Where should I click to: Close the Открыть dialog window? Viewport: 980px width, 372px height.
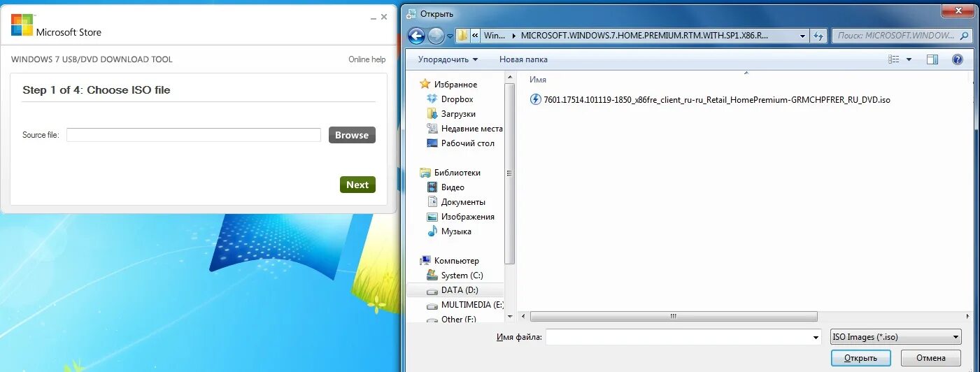coord(958,10)
